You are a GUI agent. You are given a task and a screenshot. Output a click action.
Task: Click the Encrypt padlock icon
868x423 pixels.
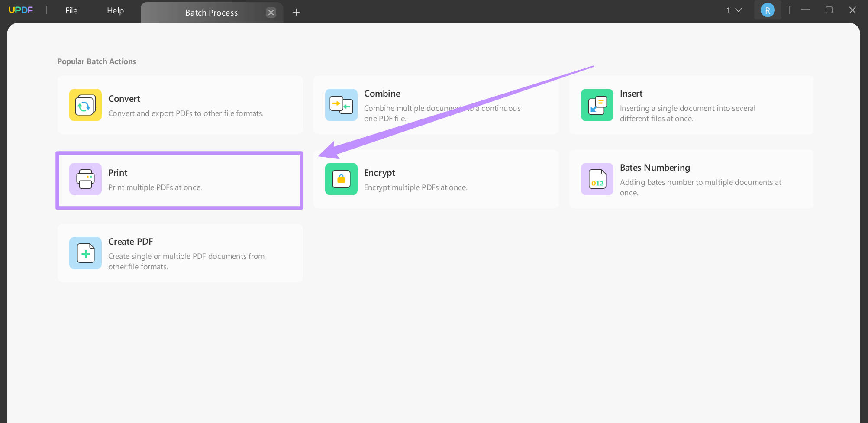(x=341, y=179)
